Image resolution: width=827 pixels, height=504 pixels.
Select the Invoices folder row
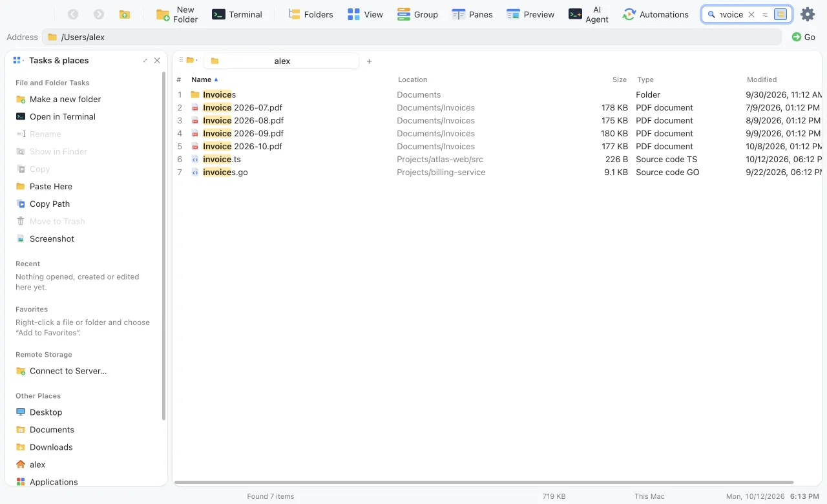click(497, 94)
